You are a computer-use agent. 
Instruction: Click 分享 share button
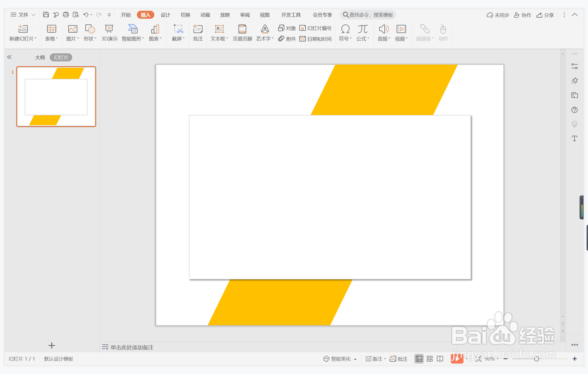(x=545, y=15)
